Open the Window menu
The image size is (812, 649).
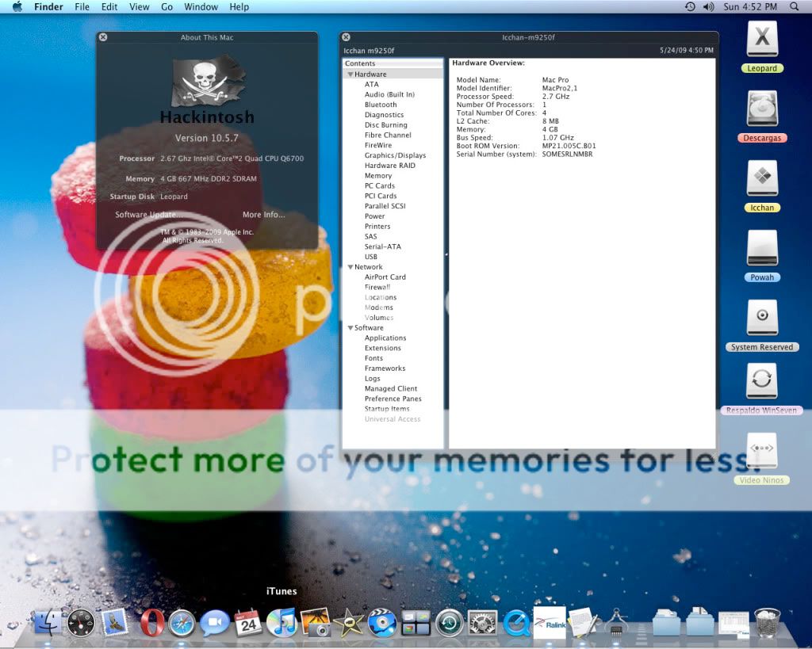point(201,7)
